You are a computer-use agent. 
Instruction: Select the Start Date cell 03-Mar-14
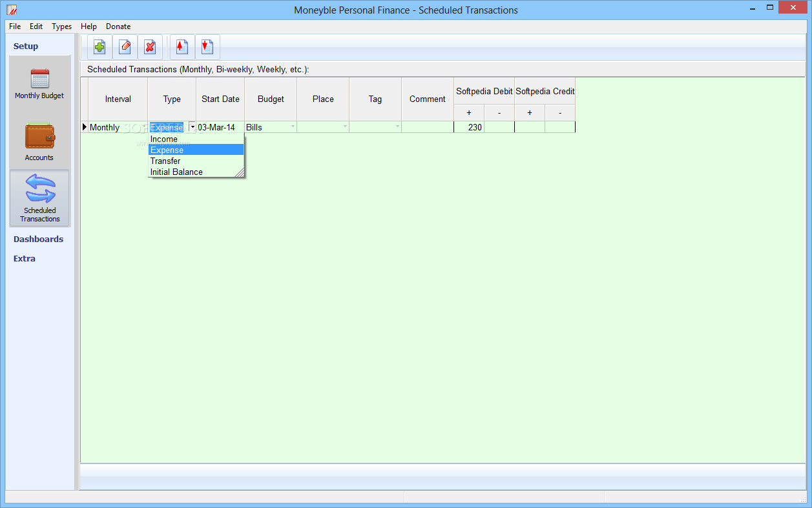point(220,127)
